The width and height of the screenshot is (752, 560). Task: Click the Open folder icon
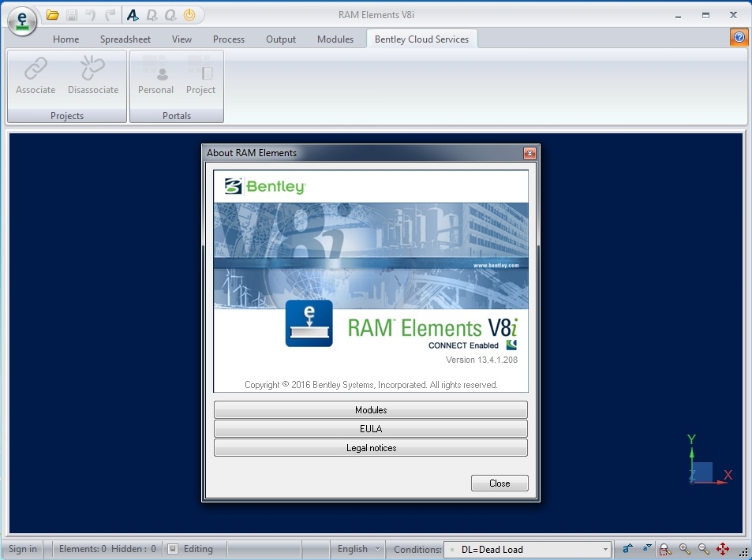[x=53, y=15]
